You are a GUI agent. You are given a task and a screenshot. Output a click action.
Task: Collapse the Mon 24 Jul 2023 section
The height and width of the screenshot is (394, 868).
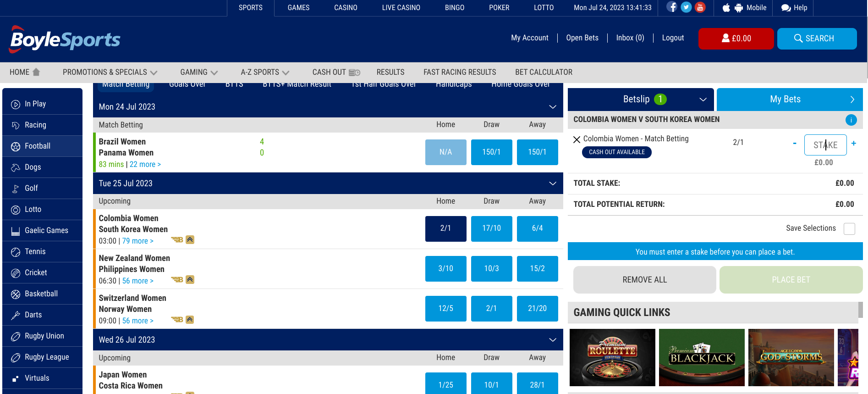(553, 107)
